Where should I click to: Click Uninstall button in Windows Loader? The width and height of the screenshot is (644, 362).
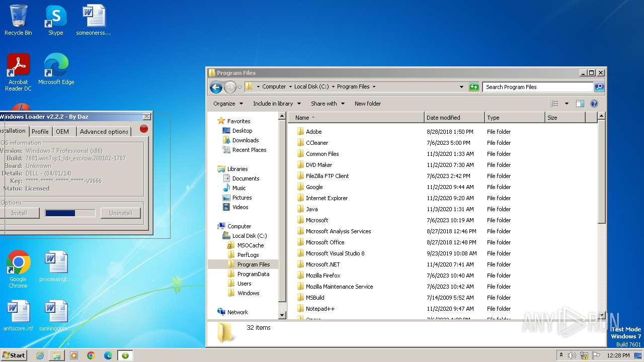coord(121,213)
